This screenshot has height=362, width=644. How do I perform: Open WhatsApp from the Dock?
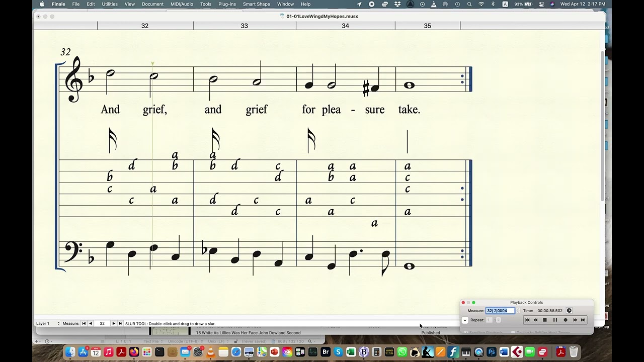(402, 352)
